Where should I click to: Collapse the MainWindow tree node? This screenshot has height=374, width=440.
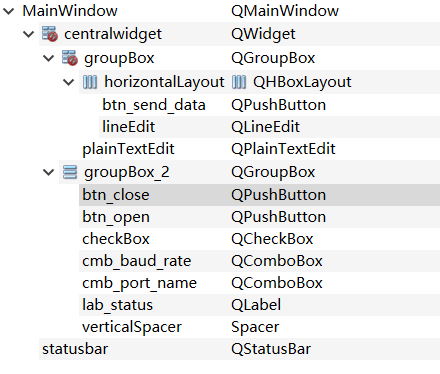[x=8, y=11]
